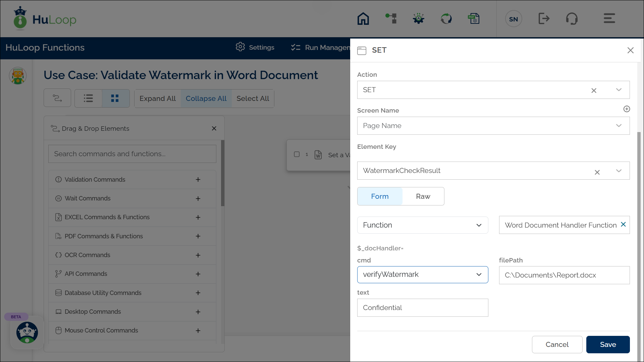Viewport: 644px width, 362px height.
Task: Open Settings in the functions bar
Action: click(255, 47)
